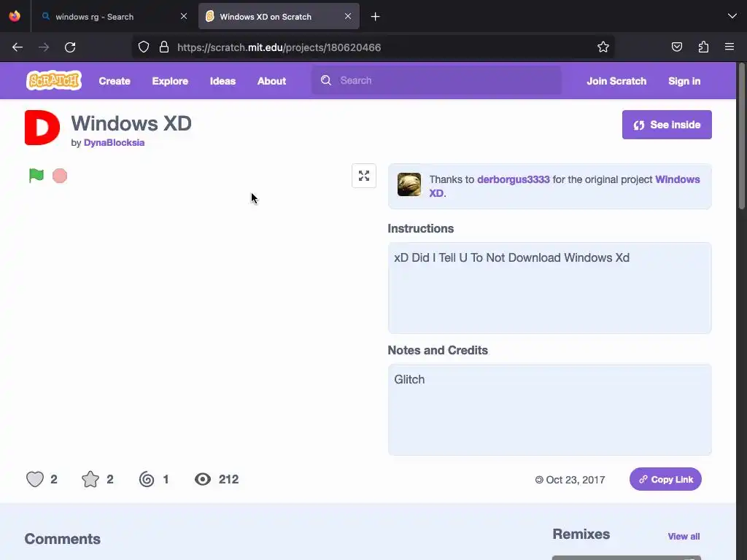Click the red stop sign button

click(x=60, y=176)
